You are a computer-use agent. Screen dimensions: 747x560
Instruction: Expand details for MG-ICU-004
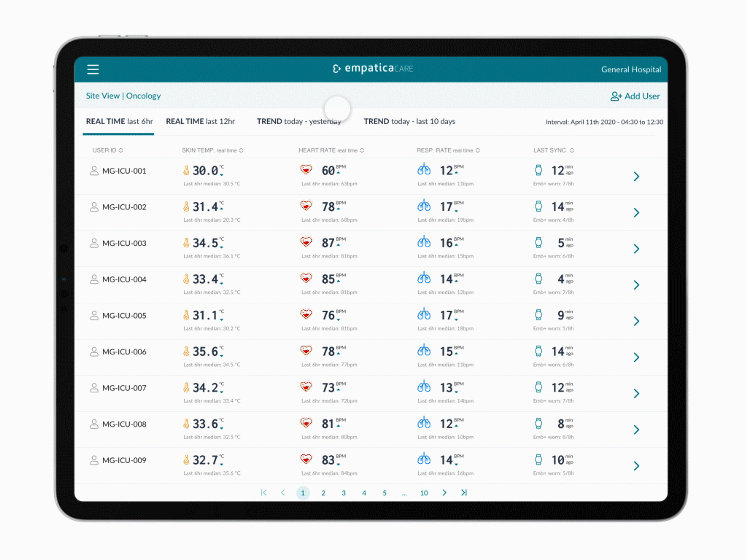pyautogui.click(x=636, y=285)
